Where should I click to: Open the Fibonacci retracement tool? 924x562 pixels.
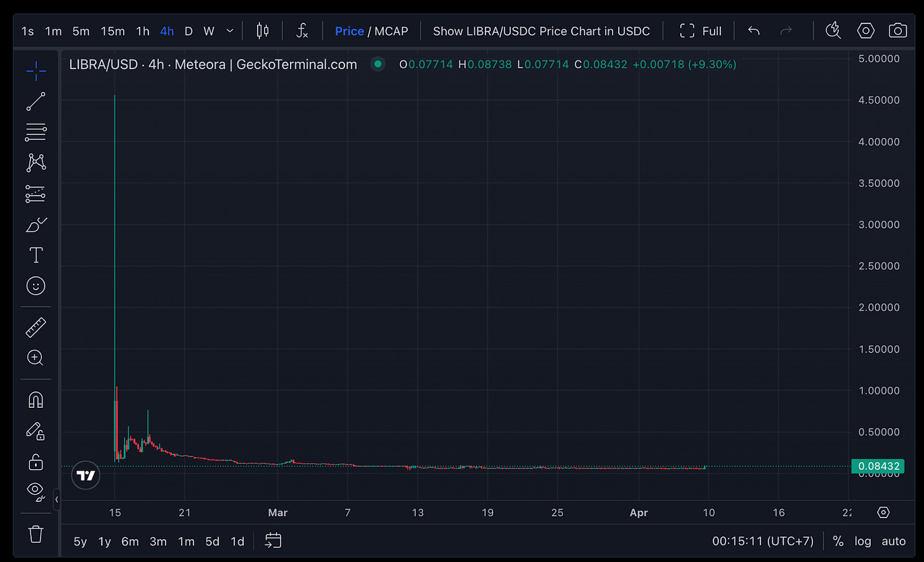tap(36, 133)
